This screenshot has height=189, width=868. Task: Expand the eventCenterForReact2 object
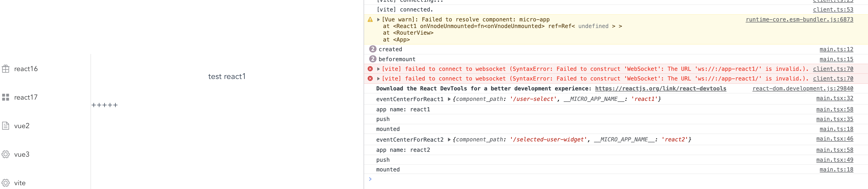[x=449, y=140]
